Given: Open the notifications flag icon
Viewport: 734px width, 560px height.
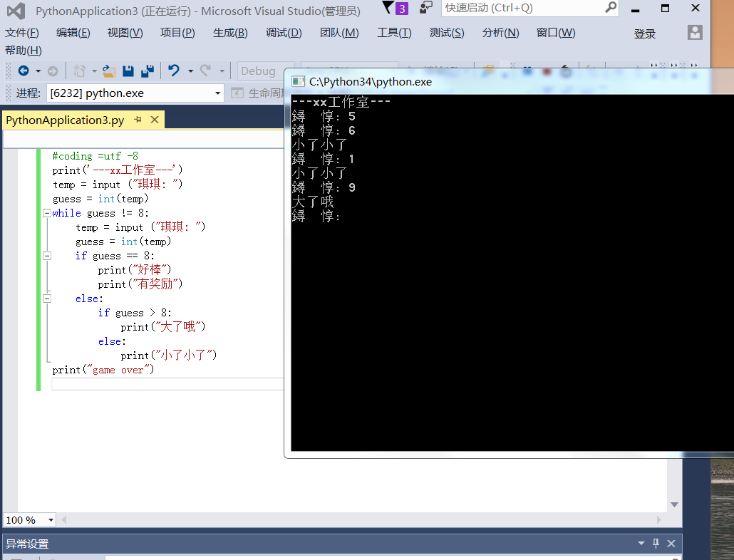Looking at the screenshot, I should tap(387, 8).
